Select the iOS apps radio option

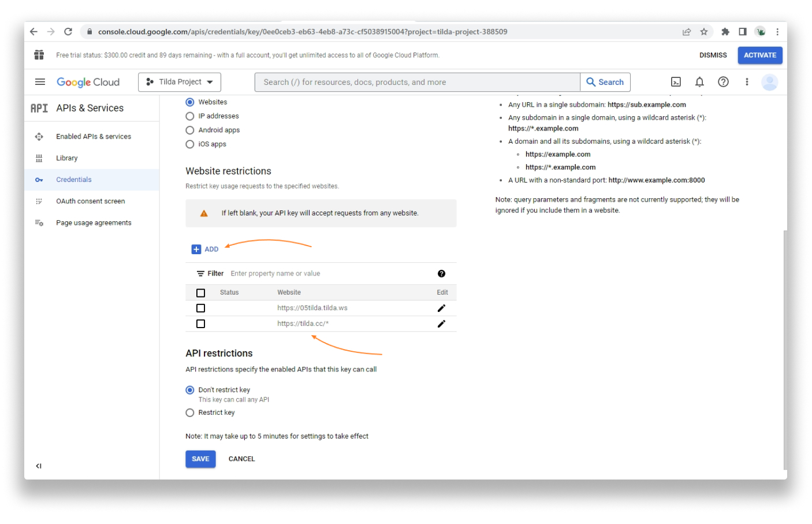tap(190, 144)
